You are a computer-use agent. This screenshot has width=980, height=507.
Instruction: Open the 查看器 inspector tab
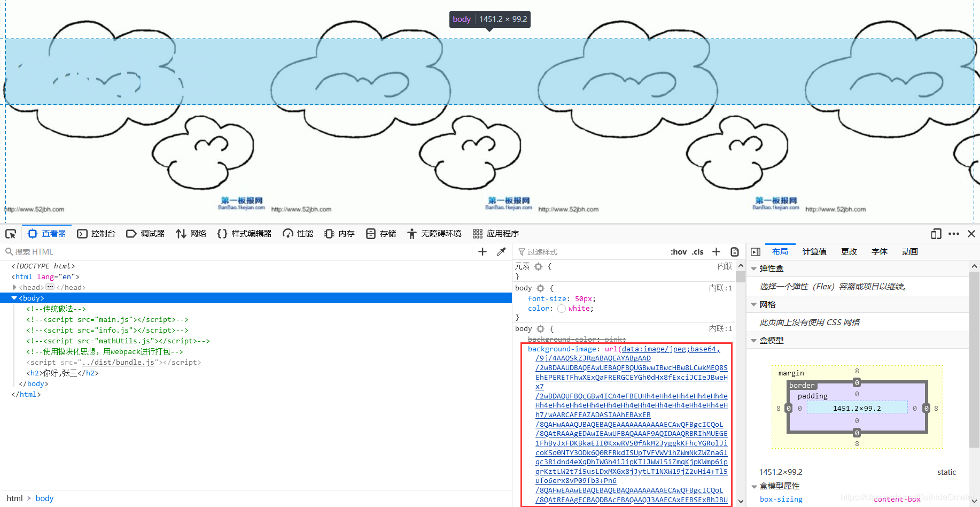47,234
